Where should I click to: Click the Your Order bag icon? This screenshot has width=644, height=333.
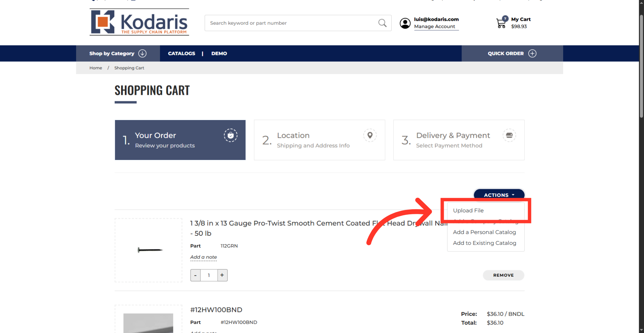(x=231, y=135)
